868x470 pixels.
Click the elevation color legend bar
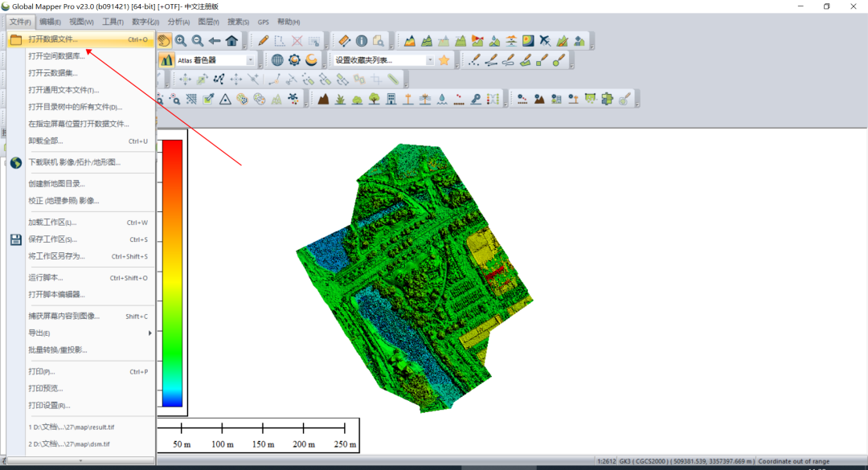click(x=173, y=273)
